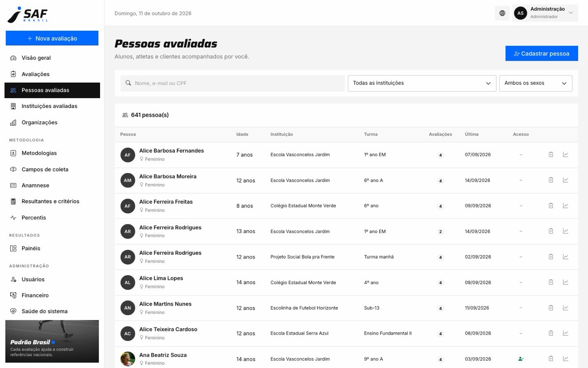The width and height of the screenshot is (588, 368).
Task: Open Anamnese in the sidebar
Action: (x=52, y=185)
